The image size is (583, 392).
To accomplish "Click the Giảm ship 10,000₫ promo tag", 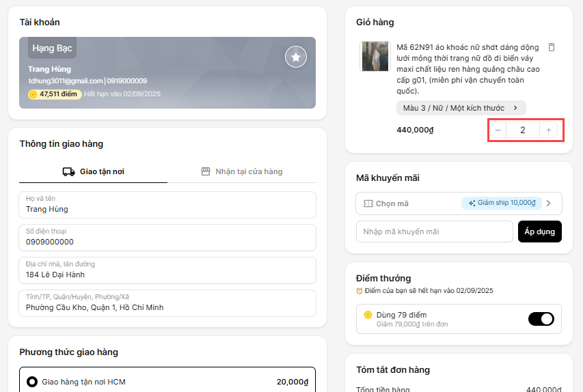I will pos(502,203).
